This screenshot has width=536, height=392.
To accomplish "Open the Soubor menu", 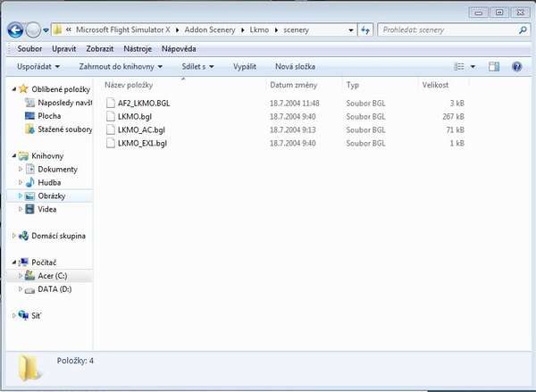I will [x=29, y=49].
